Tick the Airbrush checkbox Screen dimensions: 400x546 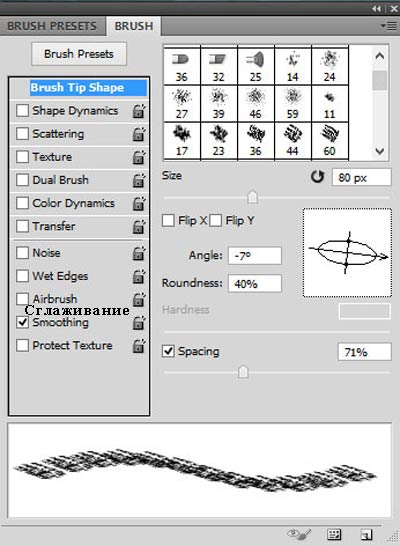pos(22,299)
